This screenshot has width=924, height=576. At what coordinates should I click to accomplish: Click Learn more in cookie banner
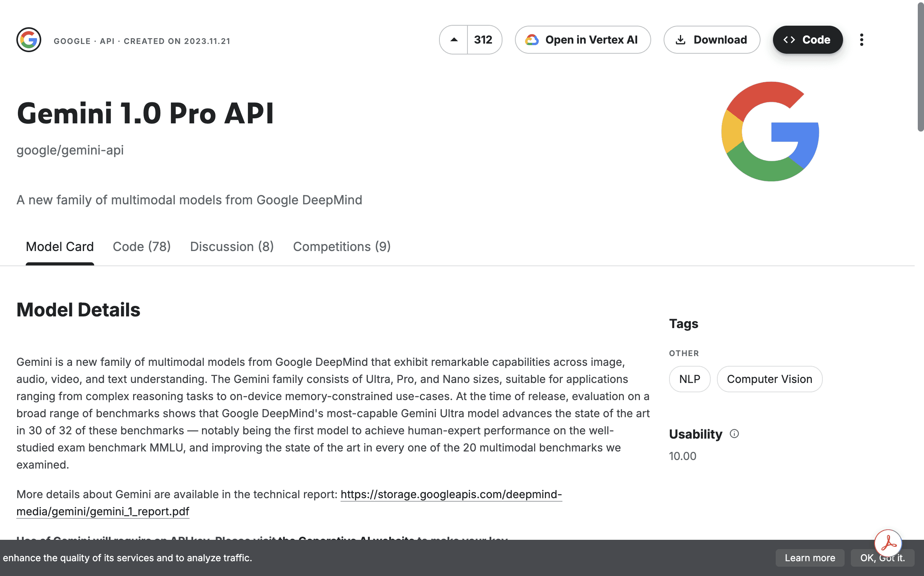point(810,558)
